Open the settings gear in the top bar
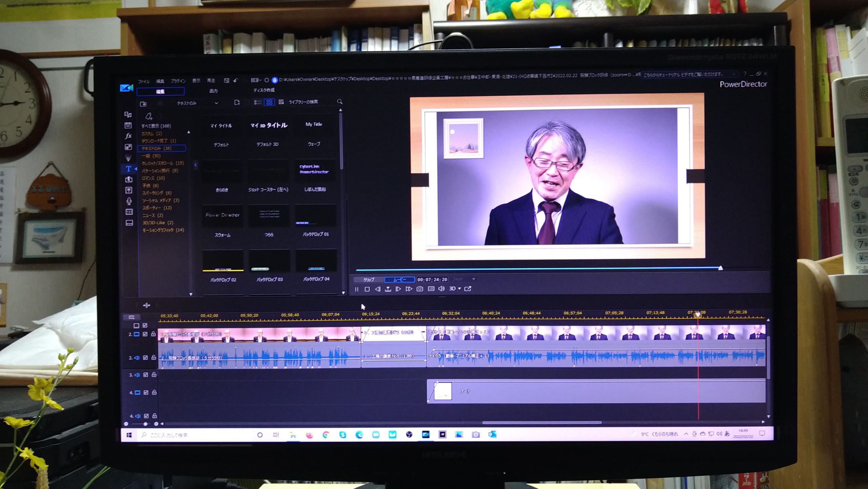 pyautogui.click(x=267, y=80)
